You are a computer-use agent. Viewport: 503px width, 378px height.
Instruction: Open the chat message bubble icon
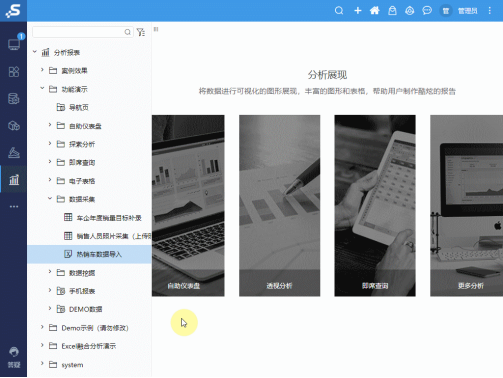coord(427,11)
